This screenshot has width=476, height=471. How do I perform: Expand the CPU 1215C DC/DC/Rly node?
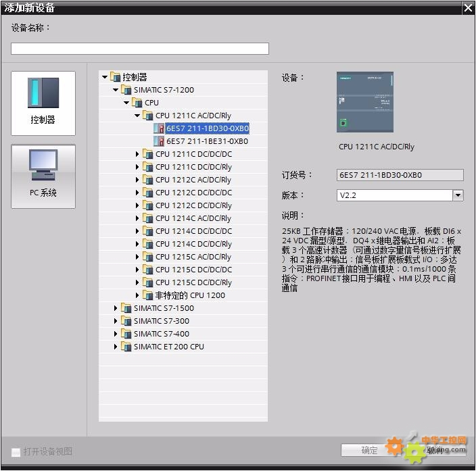point(137,282)
